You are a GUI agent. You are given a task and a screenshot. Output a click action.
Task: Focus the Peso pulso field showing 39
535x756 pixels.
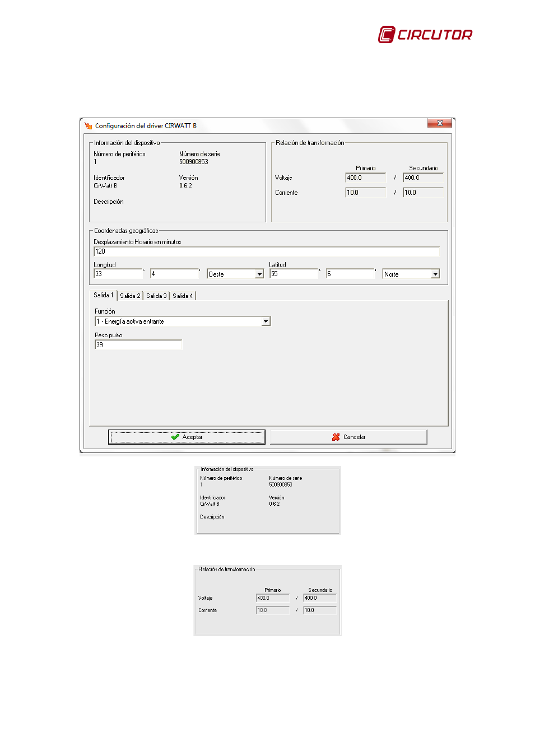pyautogui.click(x=138, y=345)
